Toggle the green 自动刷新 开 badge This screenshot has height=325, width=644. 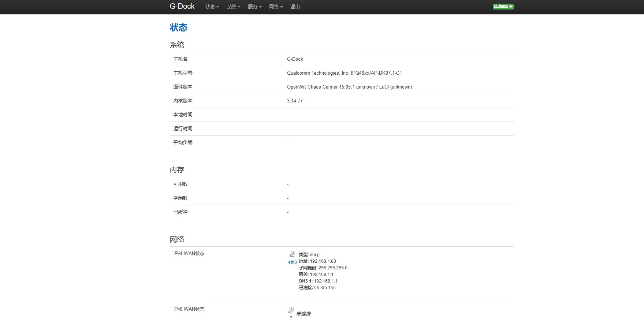pos(503,7)
